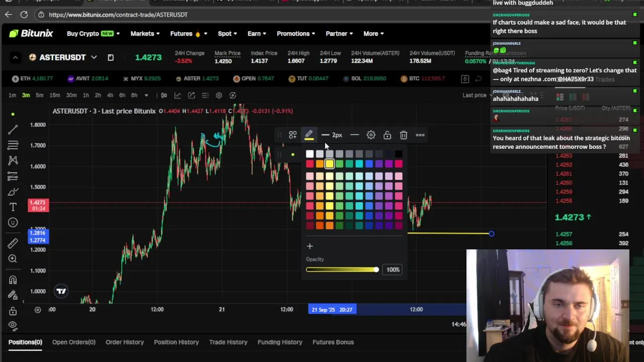Add a custom color with plus button

(x=310, y=246)
